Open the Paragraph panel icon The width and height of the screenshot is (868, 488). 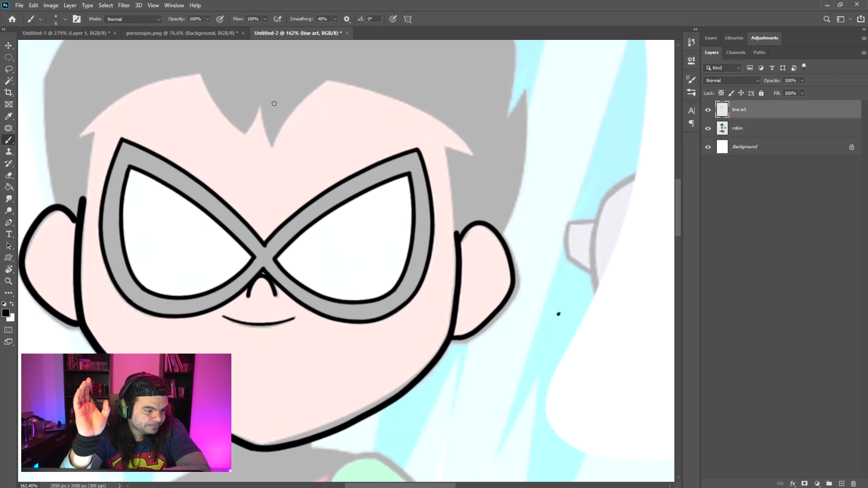point(692,123)
